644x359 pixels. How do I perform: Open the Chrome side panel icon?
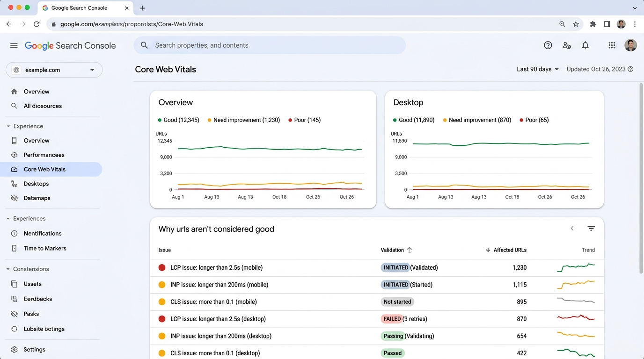(x=607, y=24)
